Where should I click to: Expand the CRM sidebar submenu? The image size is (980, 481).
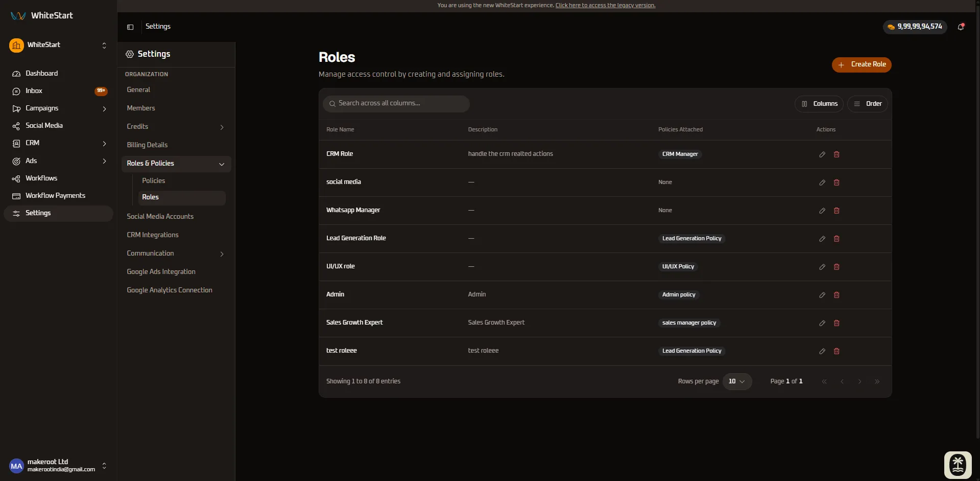(104, 144)
